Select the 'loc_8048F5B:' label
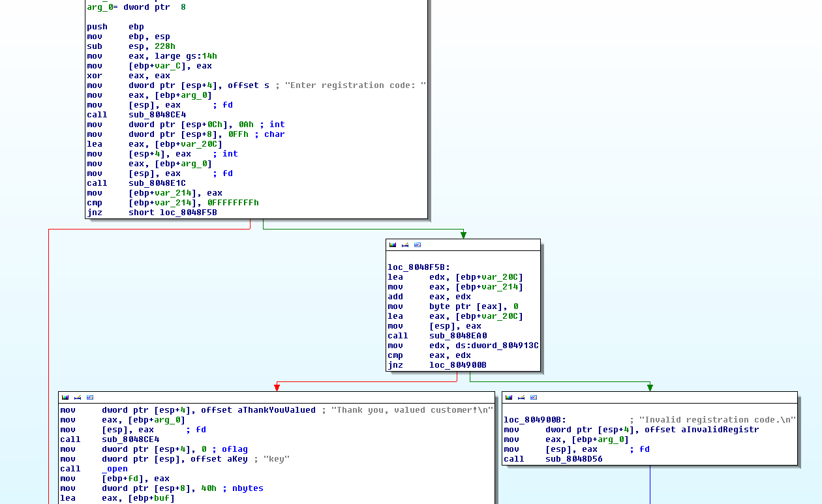 coord(419,267)
